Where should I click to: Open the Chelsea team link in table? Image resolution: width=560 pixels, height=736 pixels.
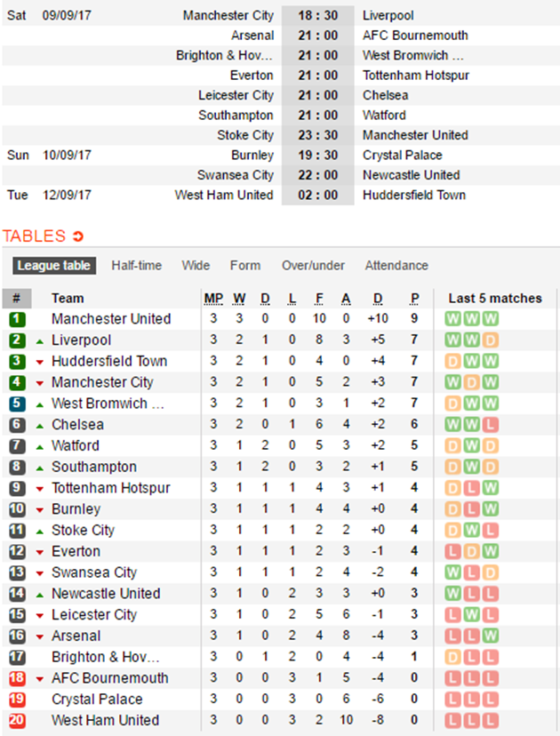[77, 425]
